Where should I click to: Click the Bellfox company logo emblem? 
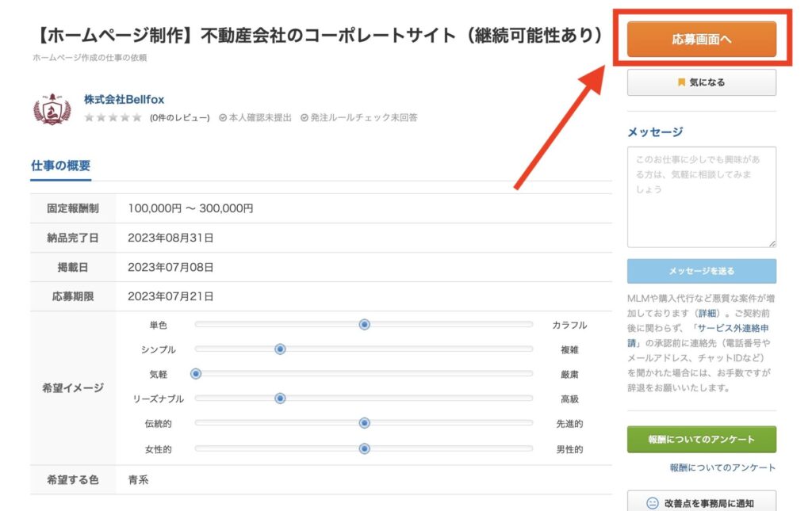[52, 110]
